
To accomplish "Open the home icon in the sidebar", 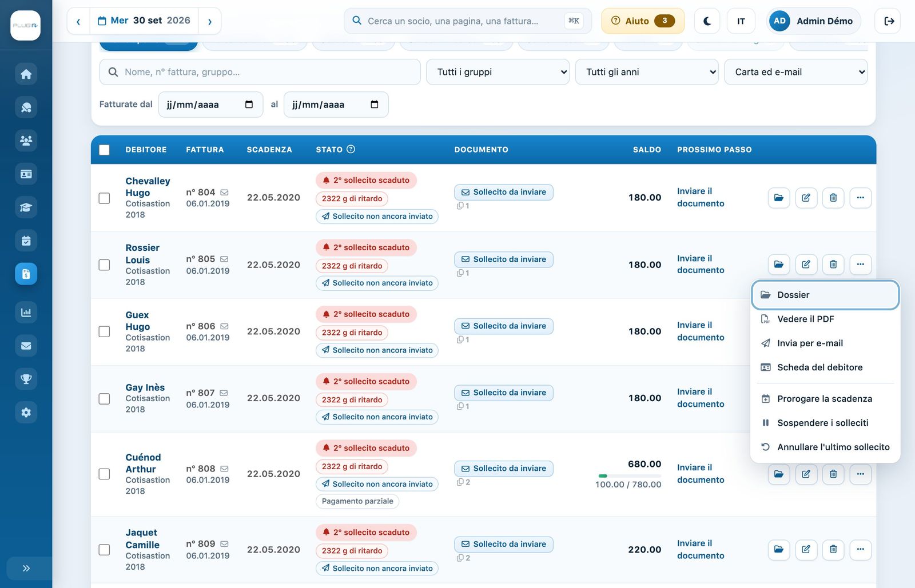I will (26, 74).
